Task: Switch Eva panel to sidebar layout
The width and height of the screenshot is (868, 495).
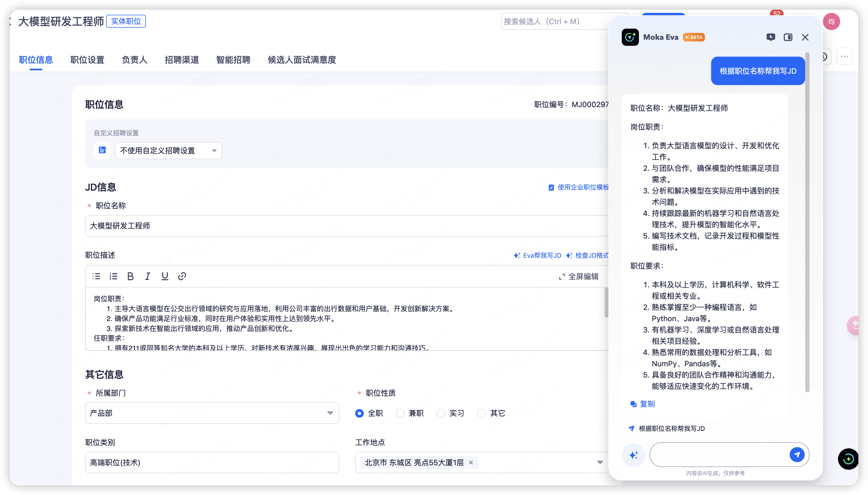Action: pos(788,37)
